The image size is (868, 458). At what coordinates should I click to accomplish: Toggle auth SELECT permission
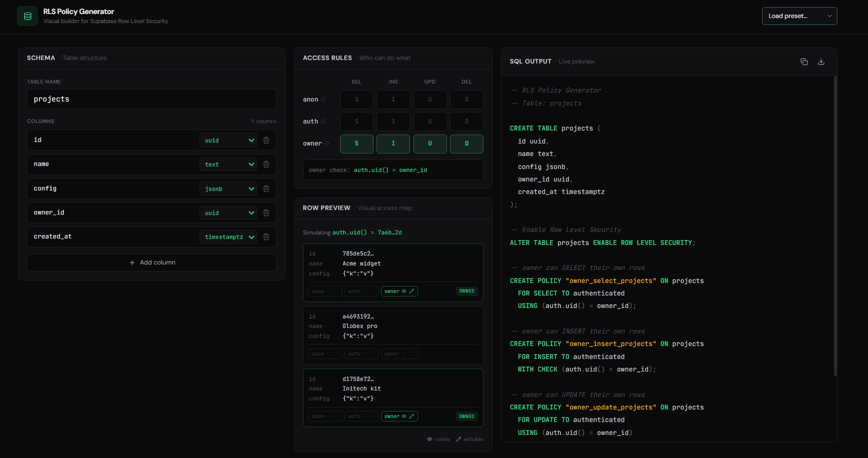356,121
